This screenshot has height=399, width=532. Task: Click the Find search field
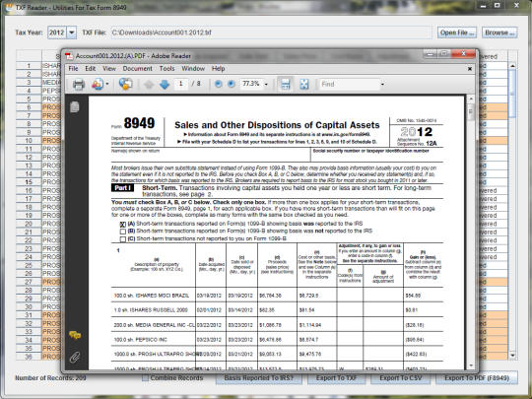[350, 84]
